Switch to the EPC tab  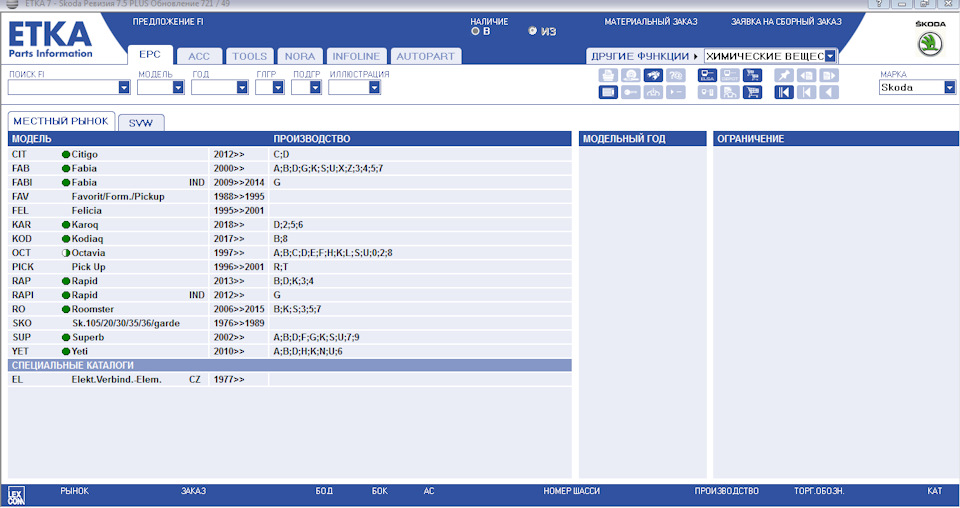[150, 54]
